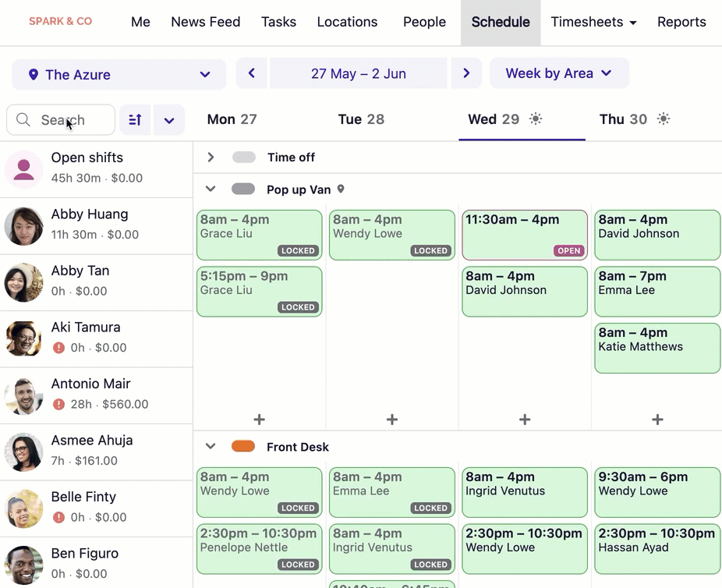Open the Week by Area view dropdown

(559, 73)
